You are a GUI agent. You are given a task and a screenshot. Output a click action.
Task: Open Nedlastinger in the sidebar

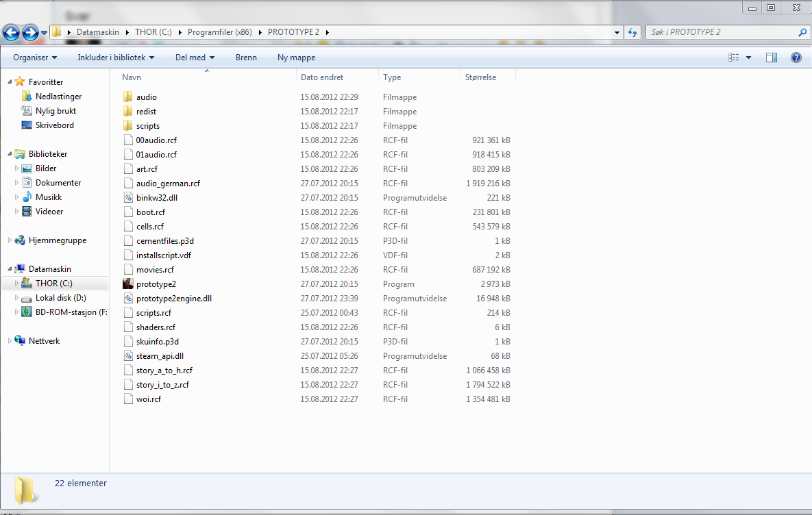click(58, 97)
